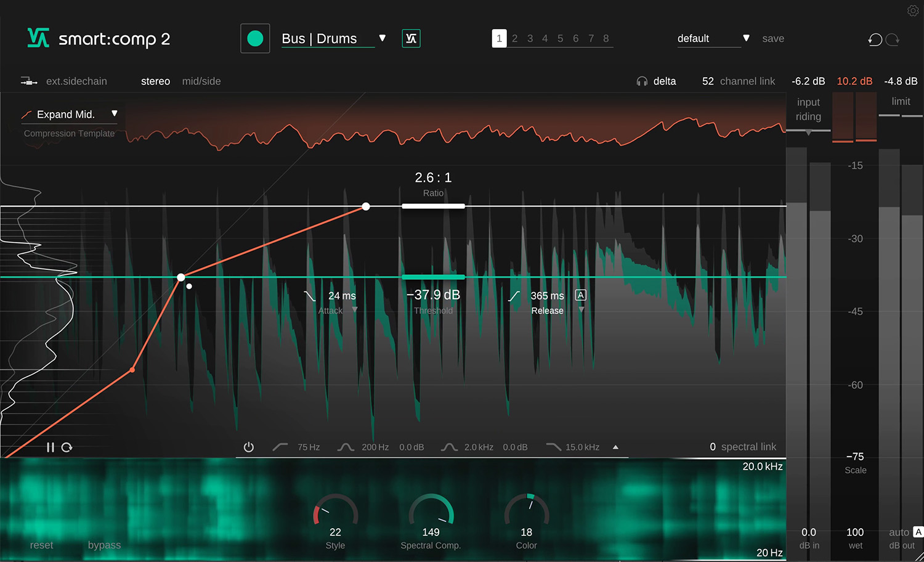924x562 pixels.
Task: Click the spectral link value 0
Action: pyautogui.click(x=713, y=447)
